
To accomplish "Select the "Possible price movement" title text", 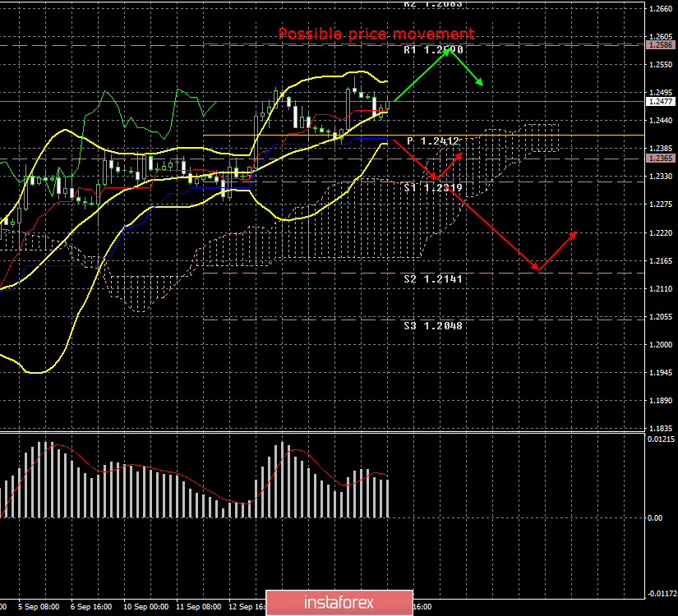I will tap(376, 34).
